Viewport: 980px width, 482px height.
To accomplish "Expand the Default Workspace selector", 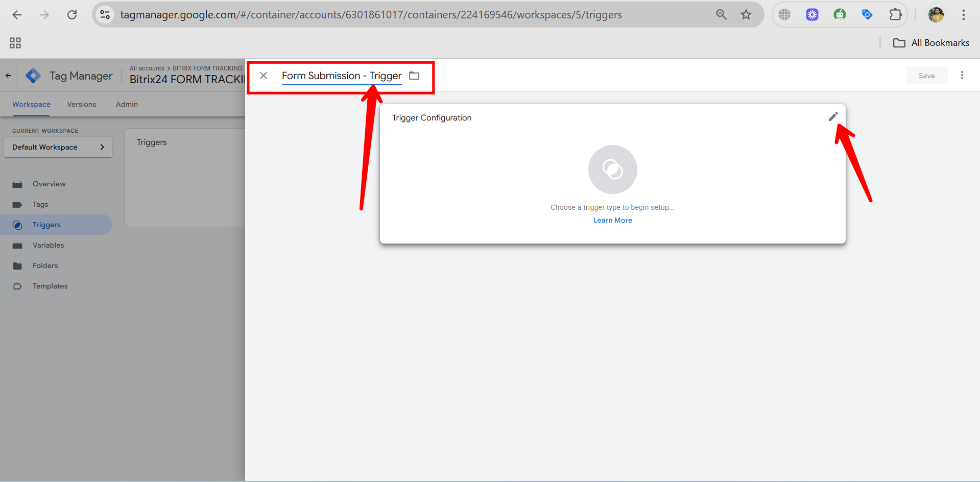I will coord(58,147).
